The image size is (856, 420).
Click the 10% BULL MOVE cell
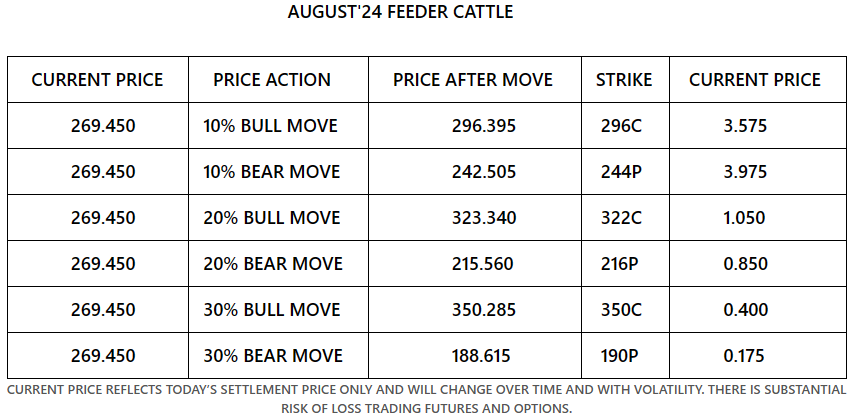pyautogui.click(x=270, y=126)
